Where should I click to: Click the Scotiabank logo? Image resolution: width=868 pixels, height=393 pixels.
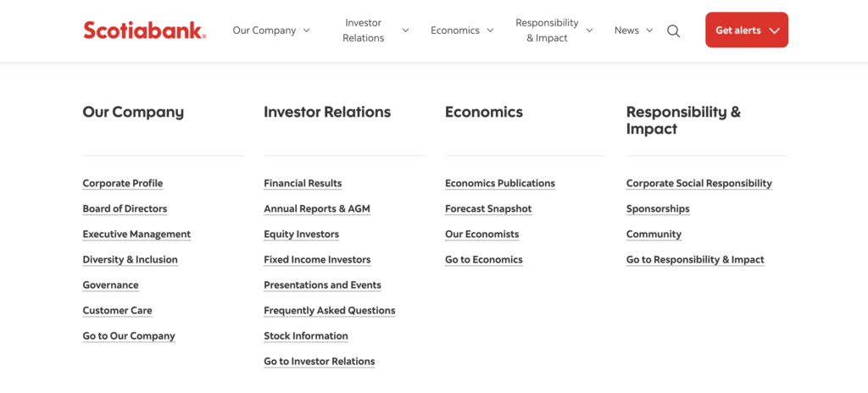click(144, 30)
